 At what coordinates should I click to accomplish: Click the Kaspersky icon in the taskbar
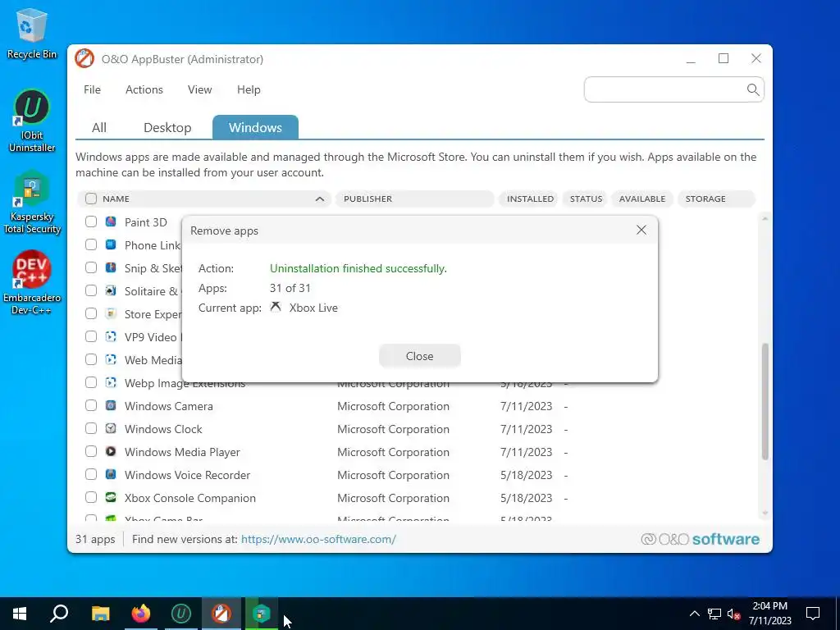pos(262,614)
